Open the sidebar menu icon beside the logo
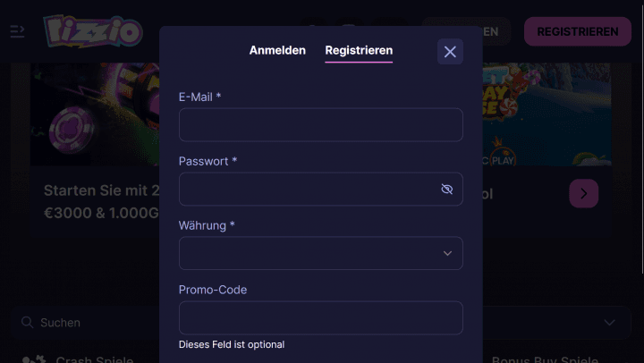The height and width of the screenshot is (363, 644). (x=17, y=32)
